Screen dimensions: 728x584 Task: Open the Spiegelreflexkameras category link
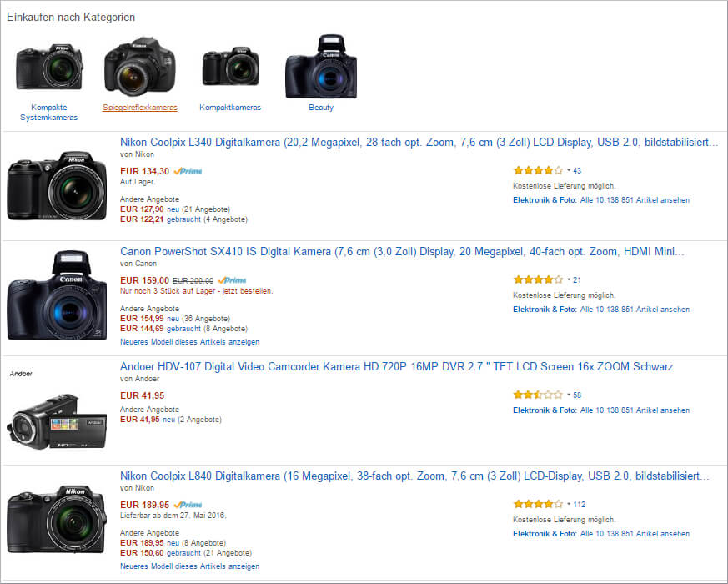point(140,108)
